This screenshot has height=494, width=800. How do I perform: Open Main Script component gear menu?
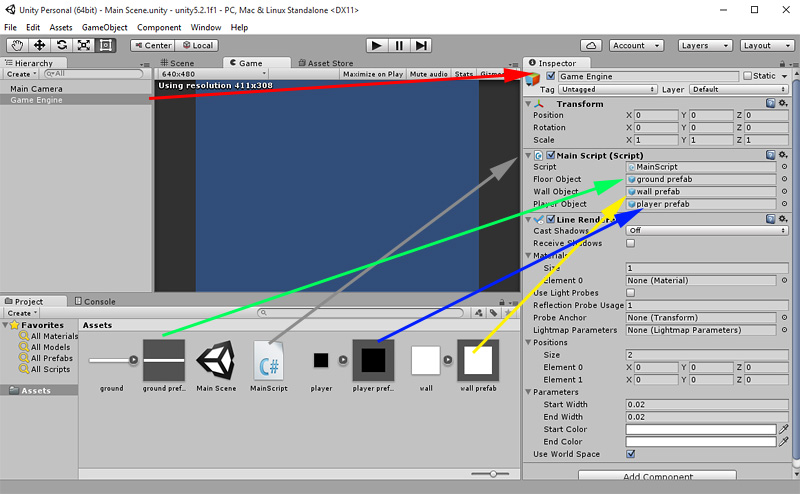pos(783,155)
